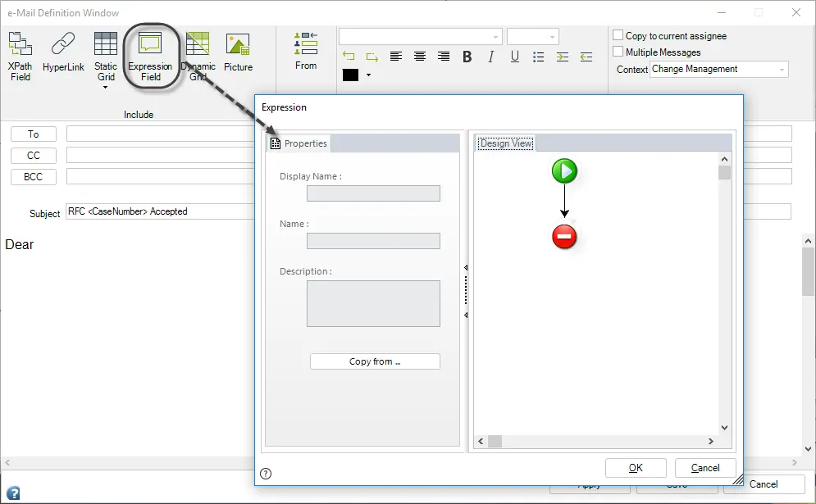This screenshot has height=504, width=816.
Task: Click the green start node in Design View
Action: point(565,171)
